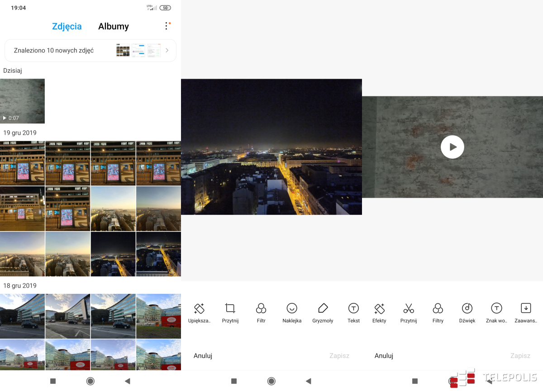Open the Dźwięk audio tool

pos(467,313)
